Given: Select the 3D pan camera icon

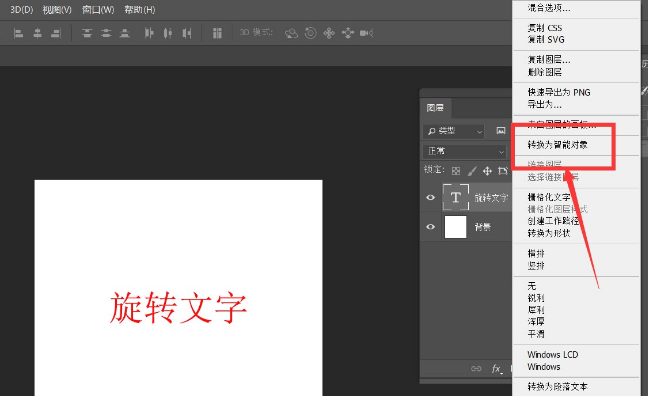Looking at the screenshot, I should click(329, 33).
